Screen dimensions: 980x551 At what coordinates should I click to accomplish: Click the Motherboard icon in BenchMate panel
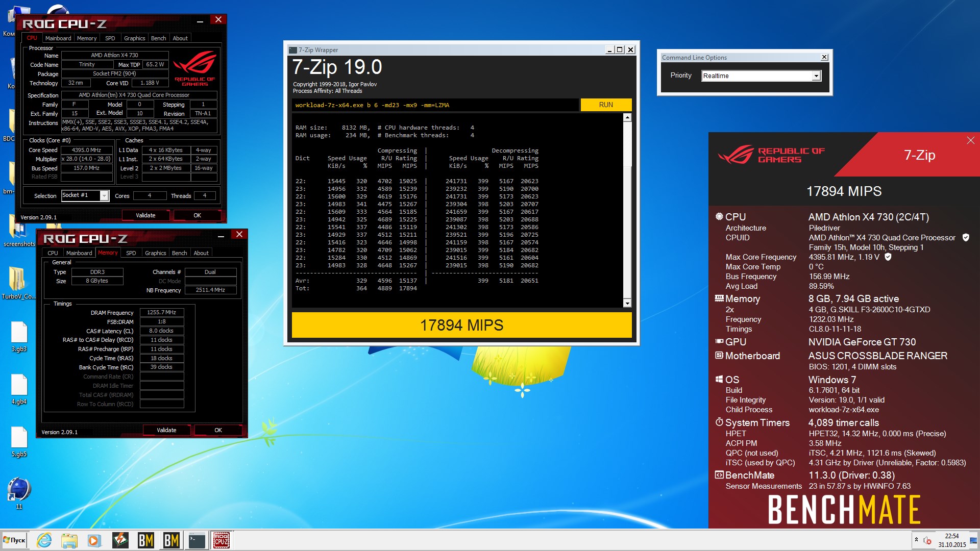point(719,355)
